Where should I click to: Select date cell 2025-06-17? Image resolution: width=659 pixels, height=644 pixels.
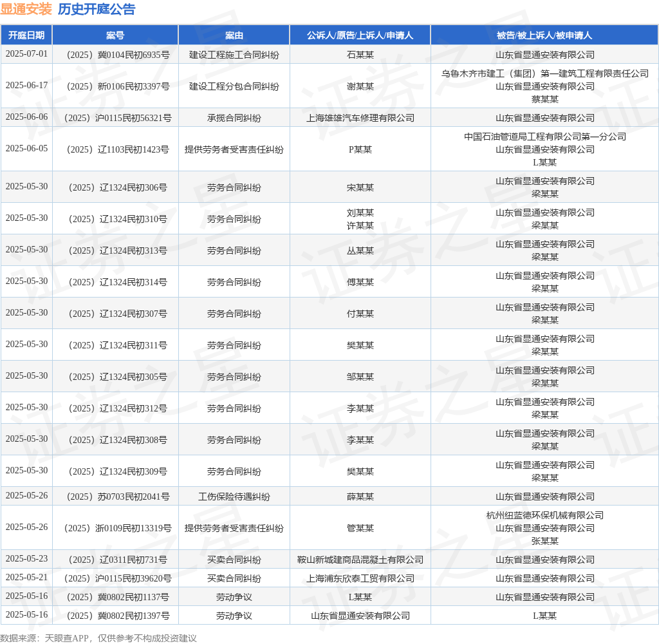(x=26, y=86)
